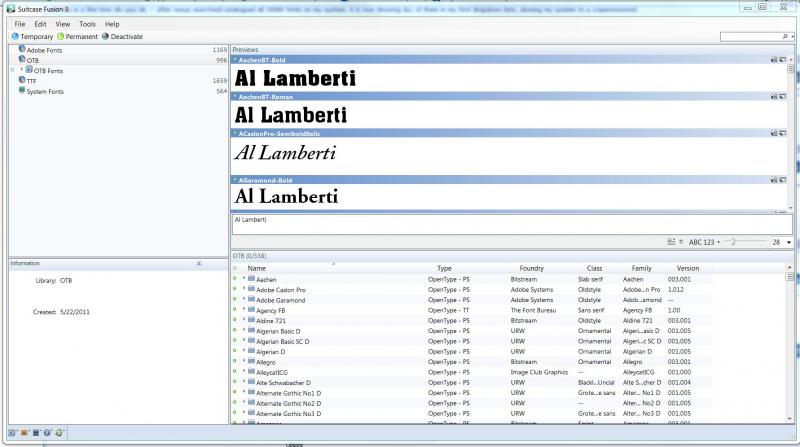
Task: Open the Edit menu
Action: point(40,24)
